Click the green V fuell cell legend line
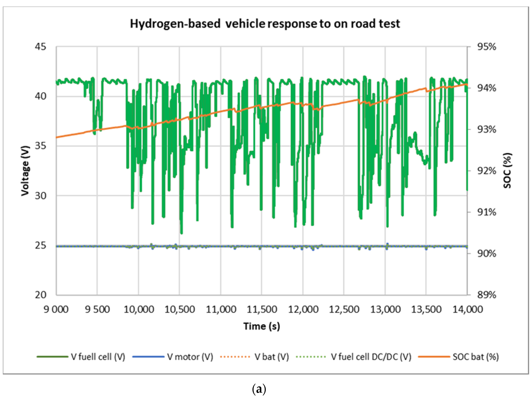This screenshot has height=398, width=532. click(52, 357)
